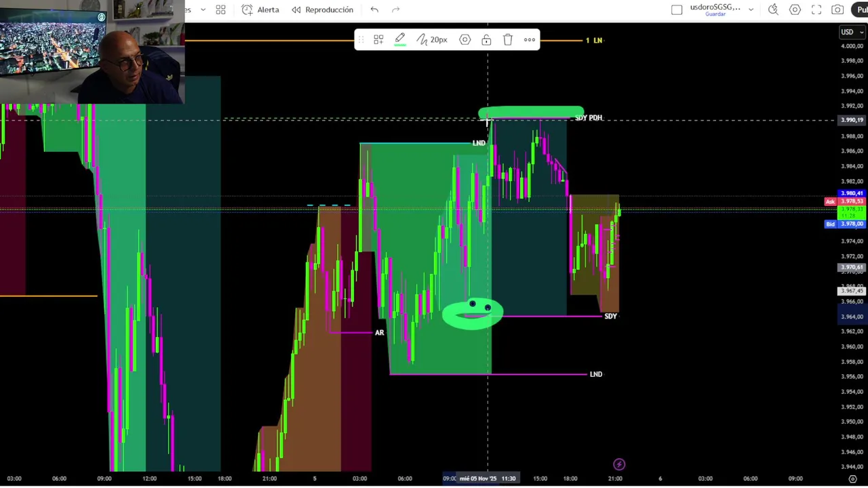
Task: Open the layout grid selector
Action: point(220,9)
